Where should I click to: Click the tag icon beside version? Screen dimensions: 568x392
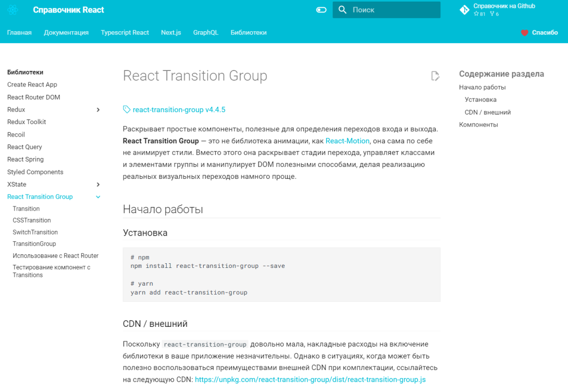coord(127,109)
